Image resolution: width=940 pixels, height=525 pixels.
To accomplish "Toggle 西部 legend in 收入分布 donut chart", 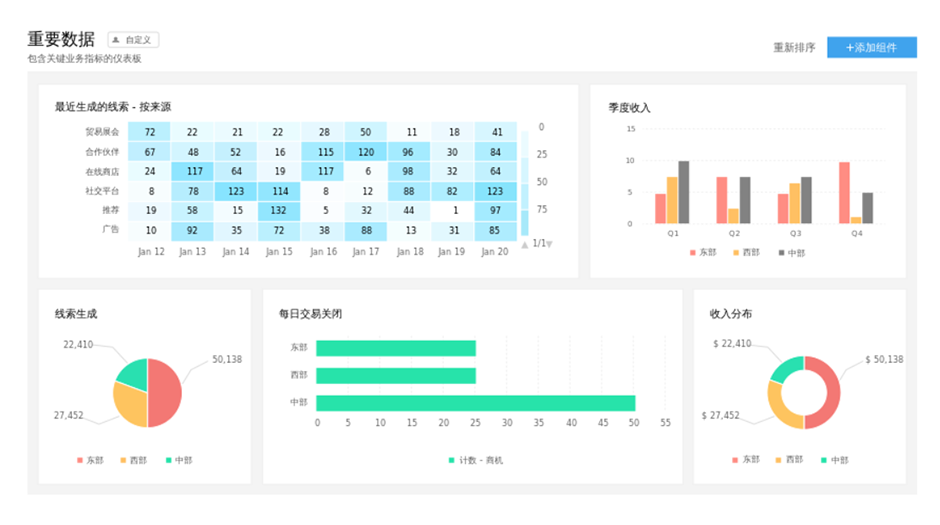I will pos(789,460).
